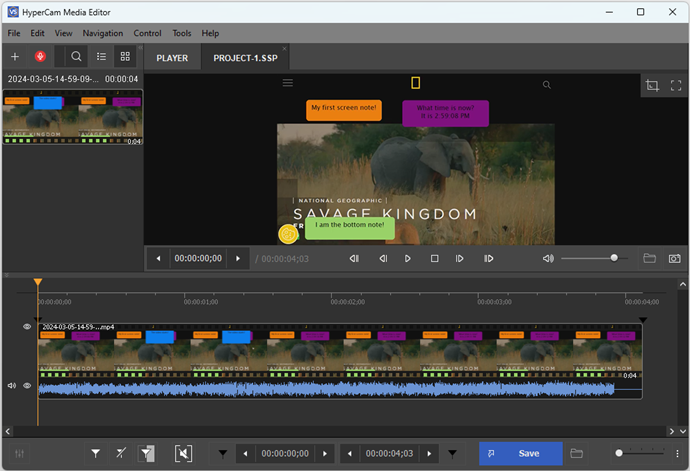
Task: Play the video preview
Action: [407, 258]
